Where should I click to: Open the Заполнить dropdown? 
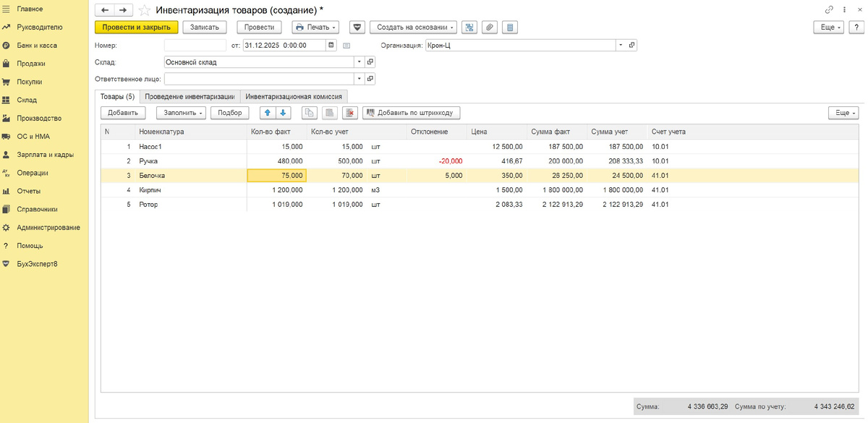click(x=181, y=113)
